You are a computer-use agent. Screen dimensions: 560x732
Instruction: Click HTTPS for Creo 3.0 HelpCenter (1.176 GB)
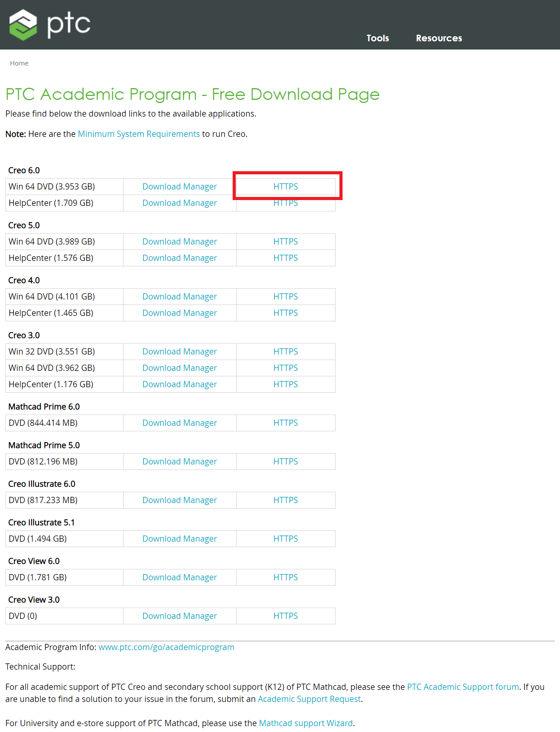(x=286, y=384)
